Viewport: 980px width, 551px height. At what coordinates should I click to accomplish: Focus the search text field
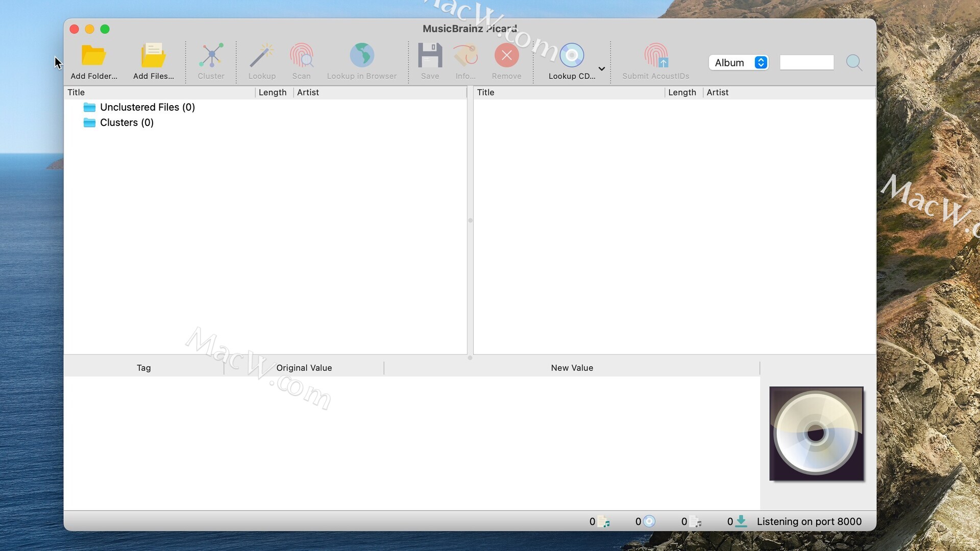point(806,62)
